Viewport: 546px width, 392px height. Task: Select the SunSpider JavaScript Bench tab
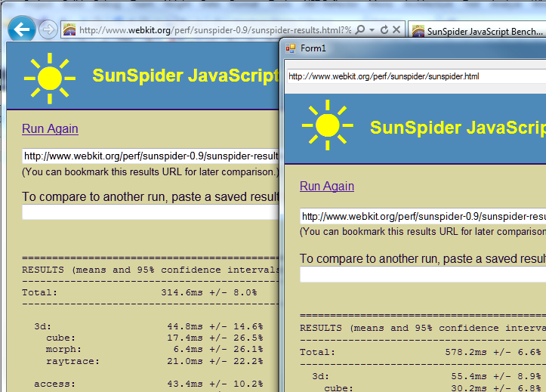477,31
